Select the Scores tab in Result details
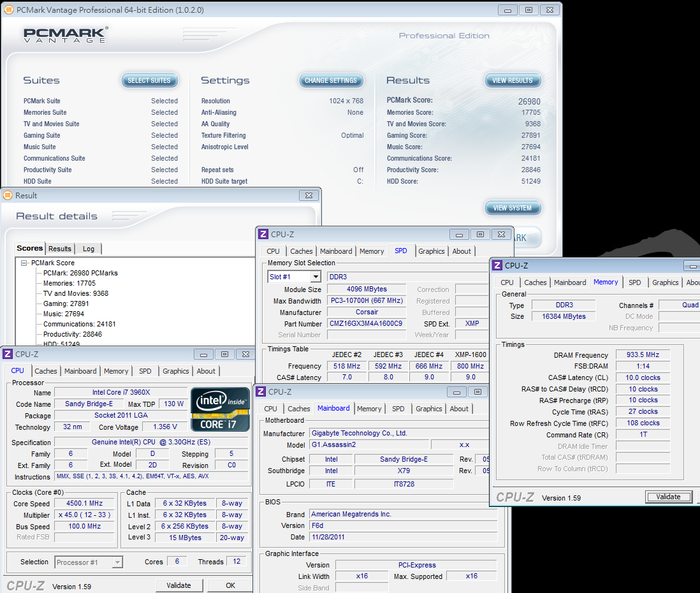The width and height of the screenshot is (700, 593). [30, 248]
